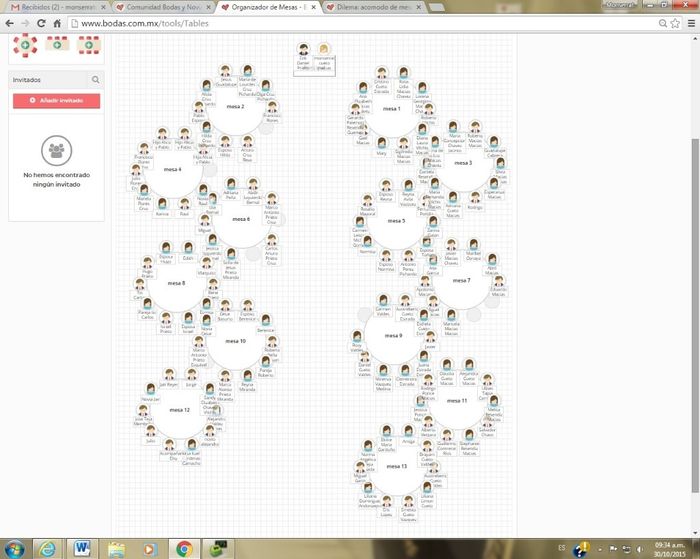Bookmark page with the star icon
Viewport: 700px width, 559px height.
(671, 22)
